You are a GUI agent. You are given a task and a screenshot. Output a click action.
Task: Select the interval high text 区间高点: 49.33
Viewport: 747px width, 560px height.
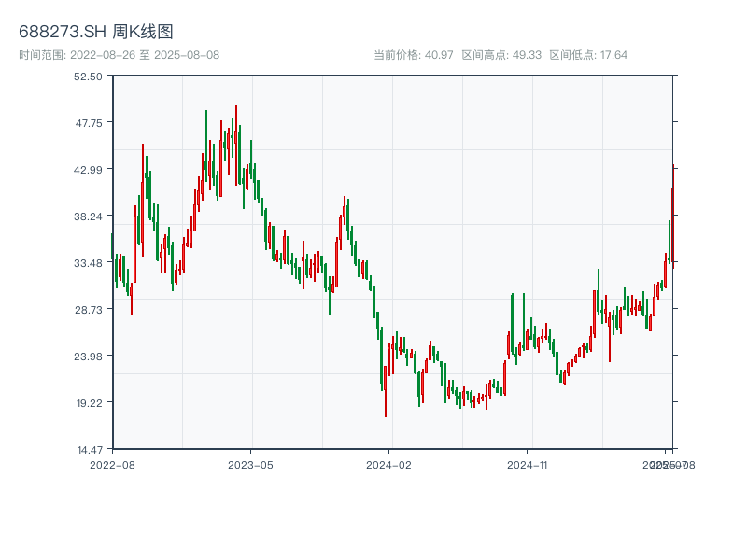(501, 55)
